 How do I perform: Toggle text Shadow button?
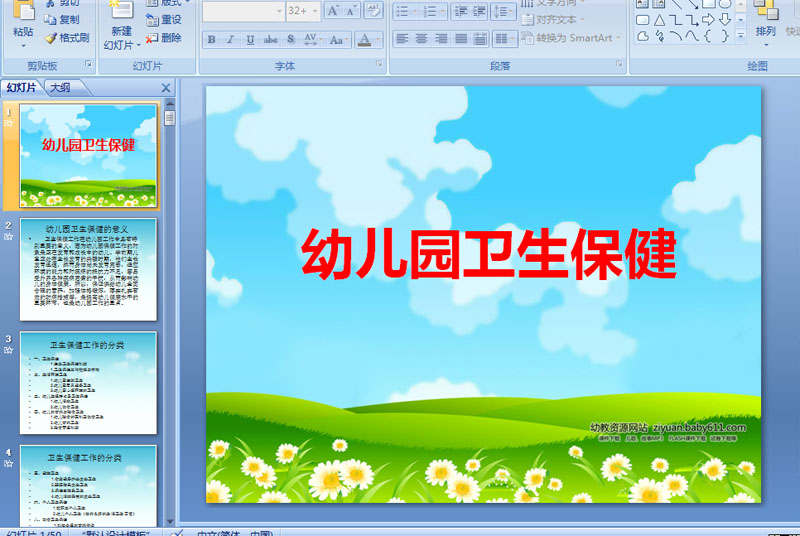coord(290,39)
